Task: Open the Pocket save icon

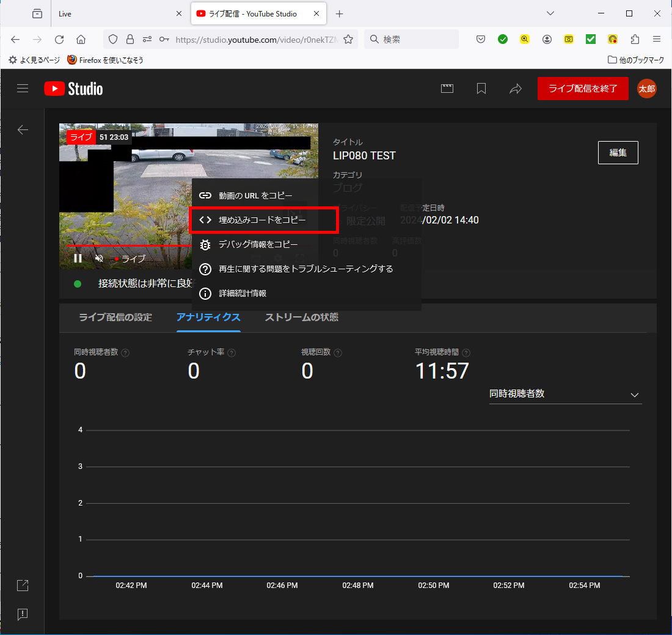Action: tap(481, 40)
